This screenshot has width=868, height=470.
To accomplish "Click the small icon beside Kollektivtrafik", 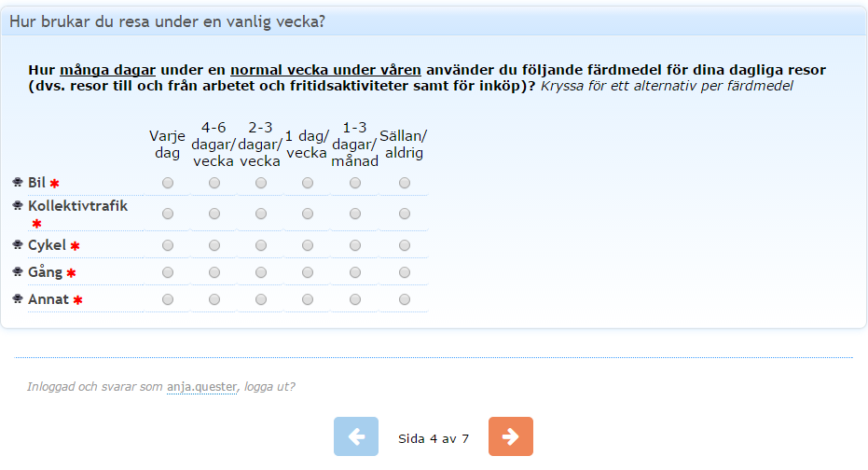I will click(x=18, y=205).
